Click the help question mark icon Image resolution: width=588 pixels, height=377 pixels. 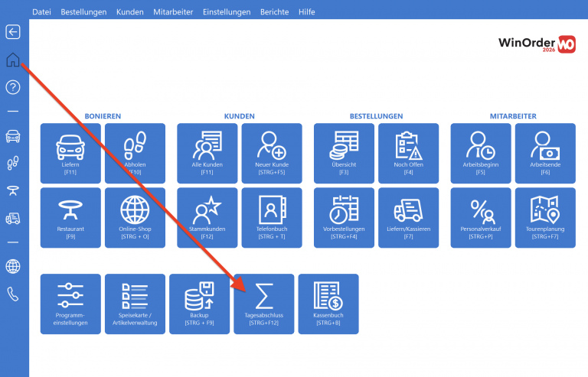(13, 87)
